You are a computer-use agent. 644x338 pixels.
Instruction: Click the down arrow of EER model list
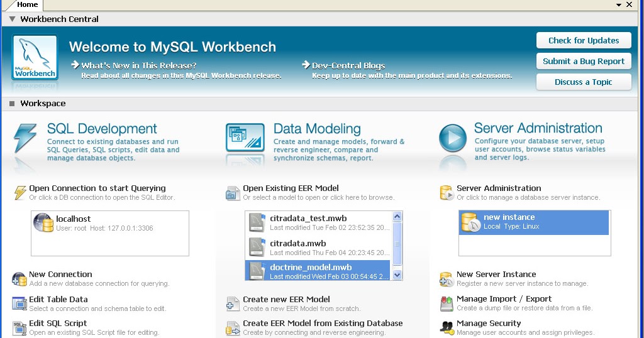(397, 275)
